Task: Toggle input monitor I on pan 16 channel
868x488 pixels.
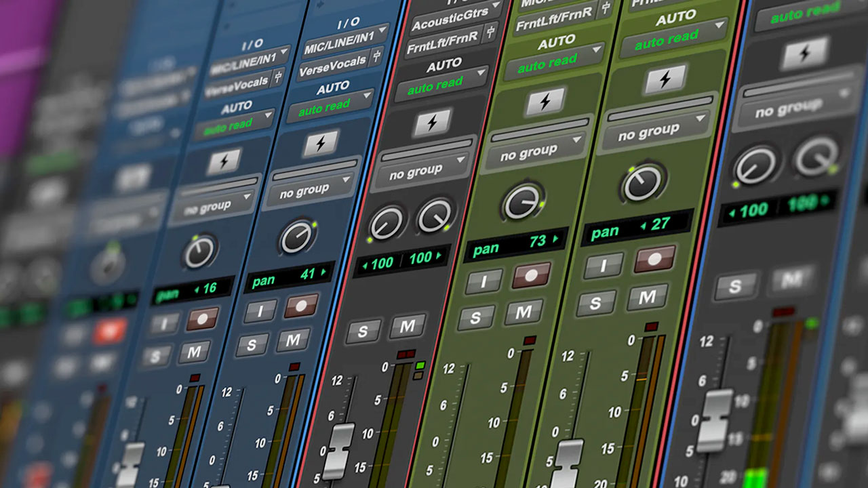Action: (x=163, y=323)
